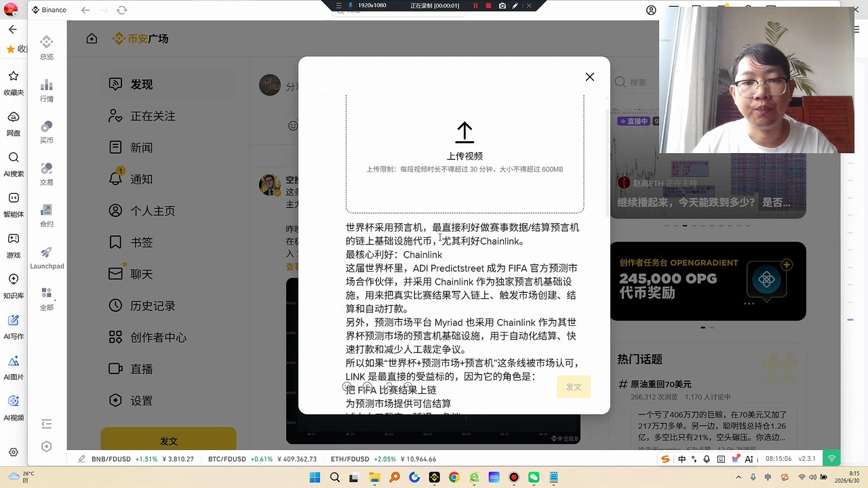Click BNB/FDUSD ticker in status bar
Viewport: 868px width, 488px height.
tap(142, 459)
